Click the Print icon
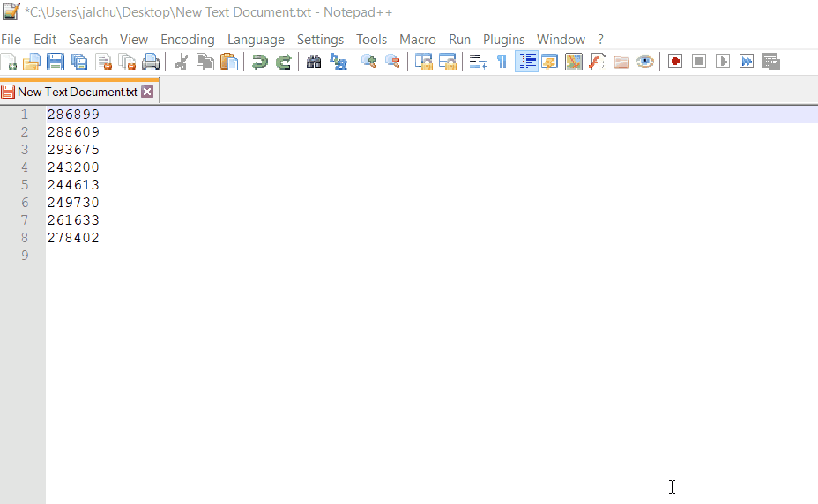Viewport: 818px width, 504px height. coord(151,62)
